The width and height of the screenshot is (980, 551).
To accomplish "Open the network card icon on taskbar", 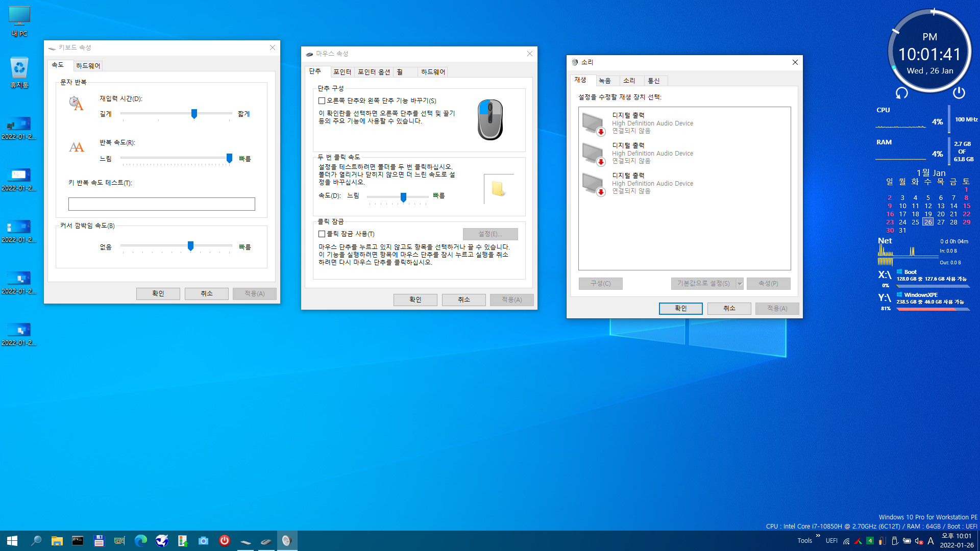I will point(119,541).
